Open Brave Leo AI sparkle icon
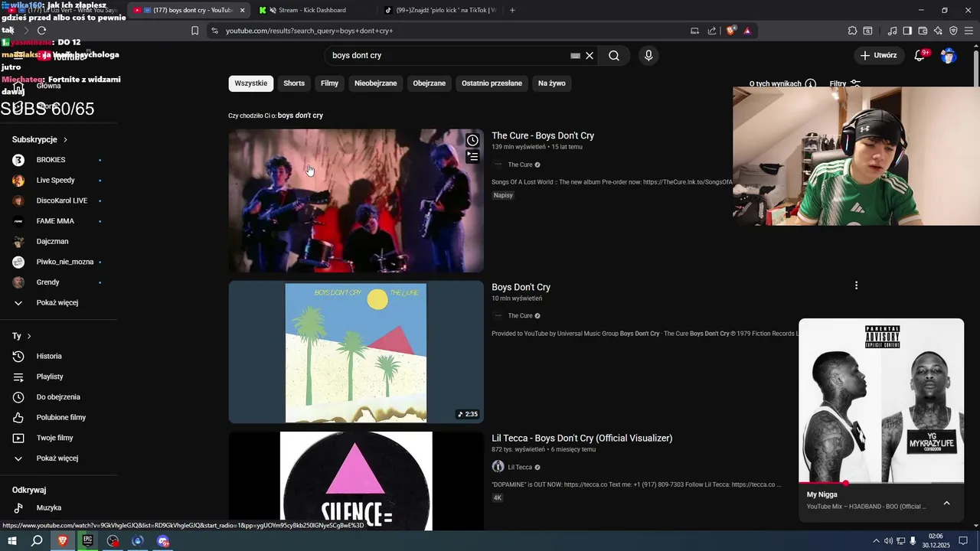 (x=938, y=31)
